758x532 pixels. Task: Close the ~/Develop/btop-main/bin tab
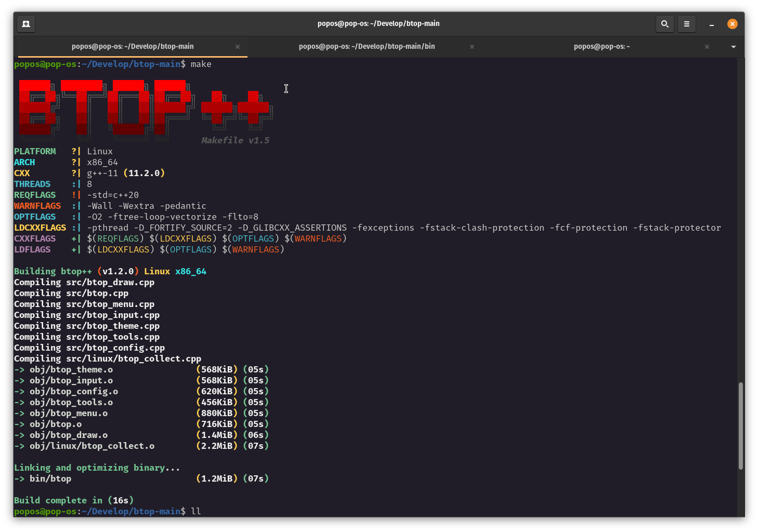pyautogui.click(x=472, y=47)
